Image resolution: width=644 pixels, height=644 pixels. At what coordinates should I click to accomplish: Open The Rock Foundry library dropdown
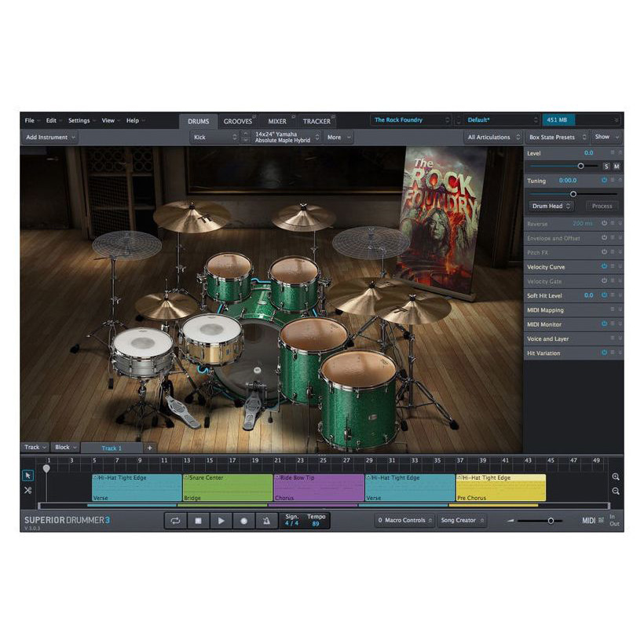click(x=411, y=120)
